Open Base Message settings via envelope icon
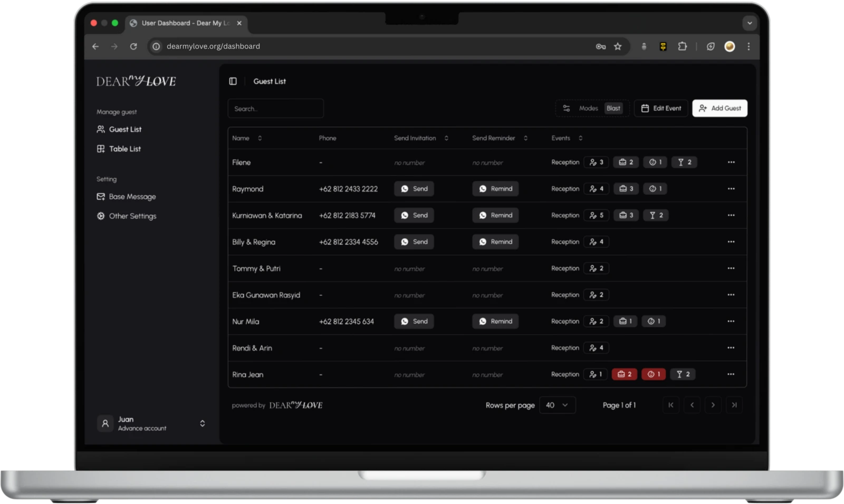844x504 pixels. pos(101,196)
